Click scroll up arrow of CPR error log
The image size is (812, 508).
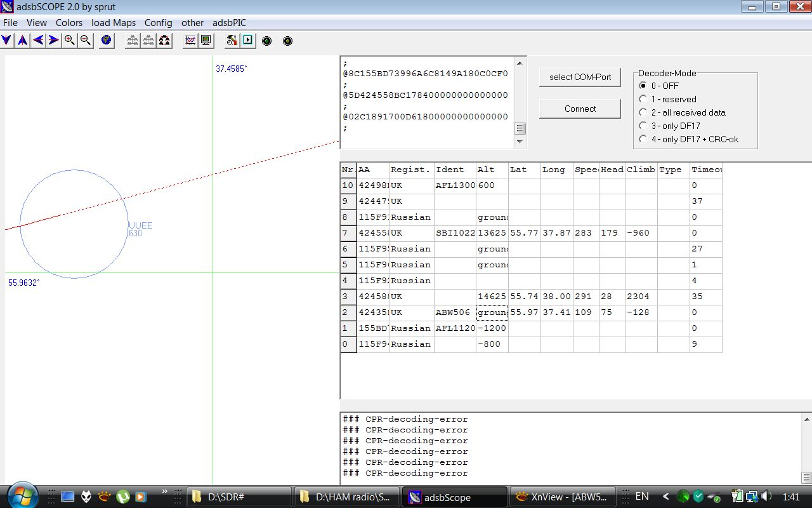click(x=806, y=419)
